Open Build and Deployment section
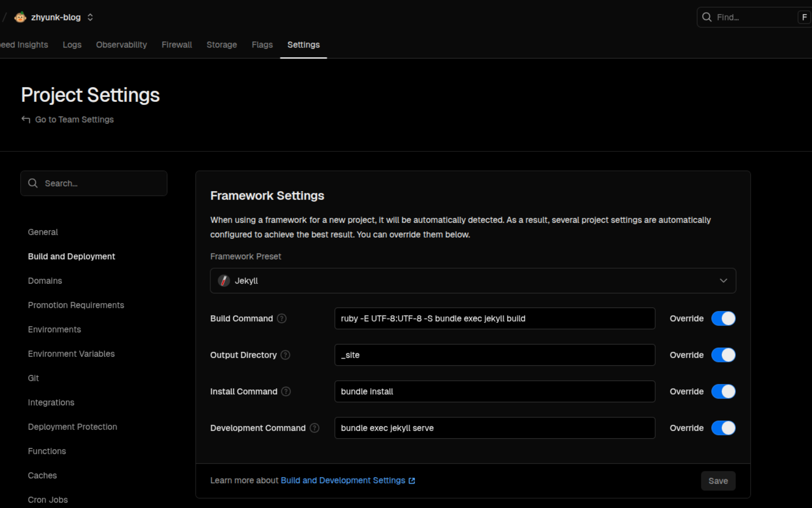The image size is (812, 508). pyautogui.click(x=71, y=256)
